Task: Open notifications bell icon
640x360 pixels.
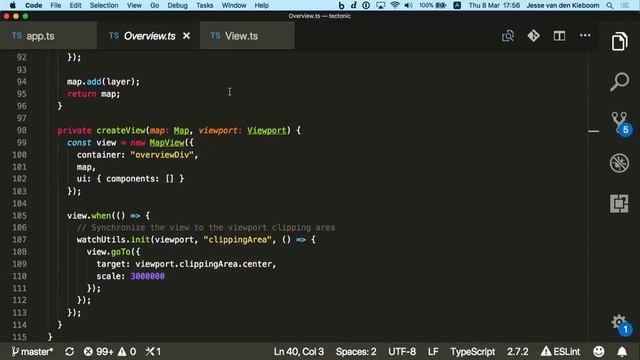Action: click(x=622, y=351)
